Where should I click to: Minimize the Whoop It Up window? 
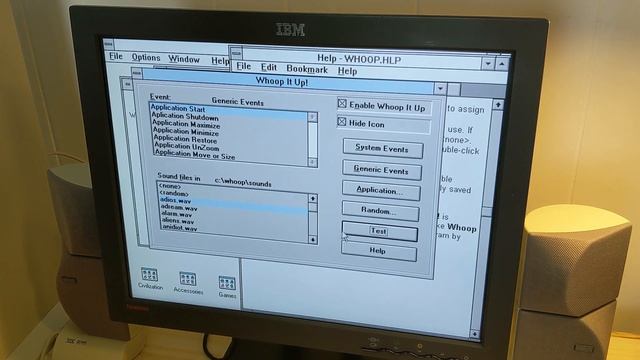440,88
